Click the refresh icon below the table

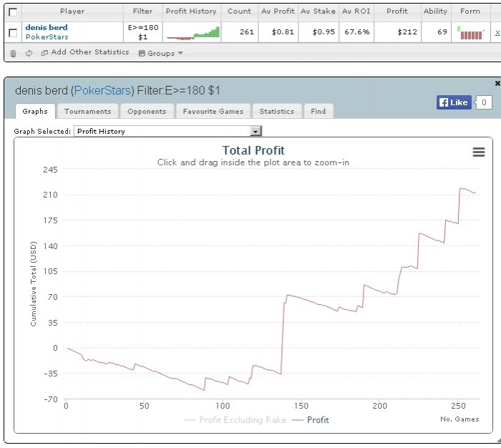29,53
